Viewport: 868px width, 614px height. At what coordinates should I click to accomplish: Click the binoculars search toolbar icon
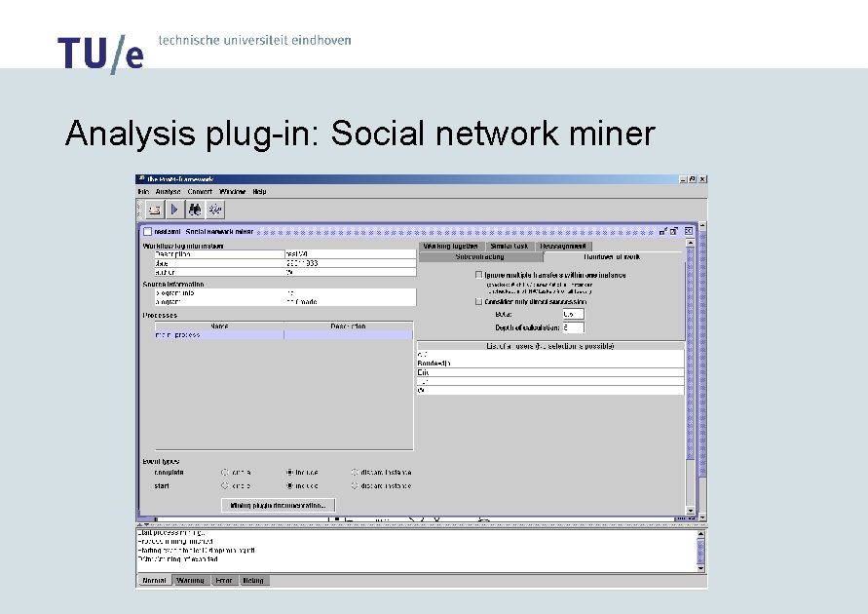click(196, 209)
